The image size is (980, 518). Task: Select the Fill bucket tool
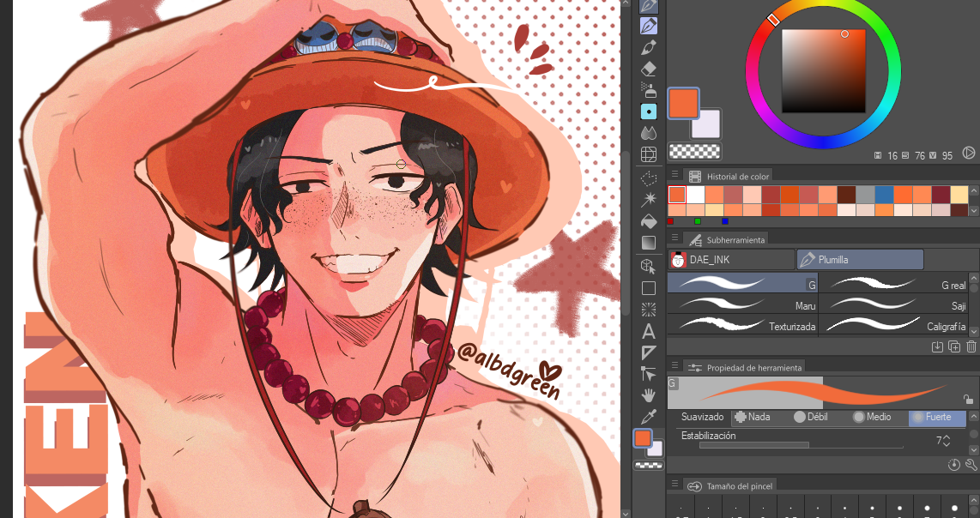pos(649,221)
